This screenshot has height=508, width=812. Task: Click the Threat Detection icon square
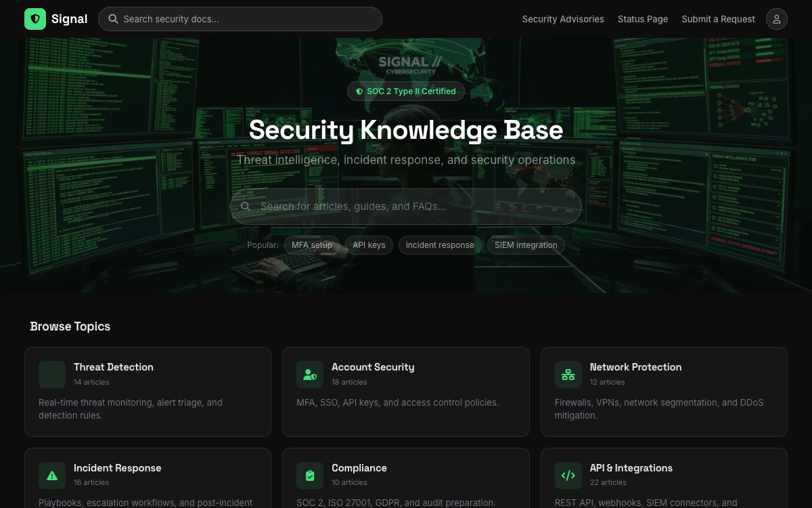point(52,375)
